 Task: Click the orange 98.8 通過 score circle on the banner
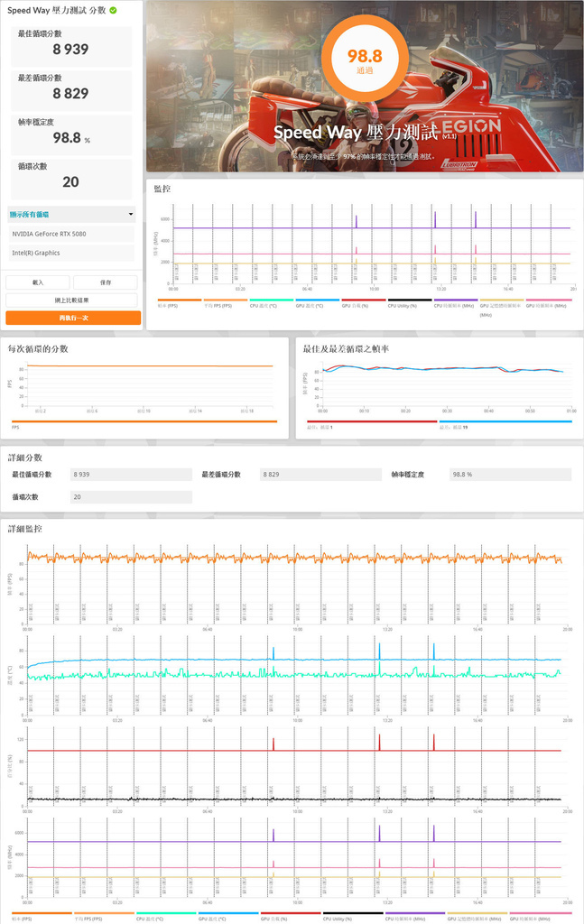click(x=365, y=60)
